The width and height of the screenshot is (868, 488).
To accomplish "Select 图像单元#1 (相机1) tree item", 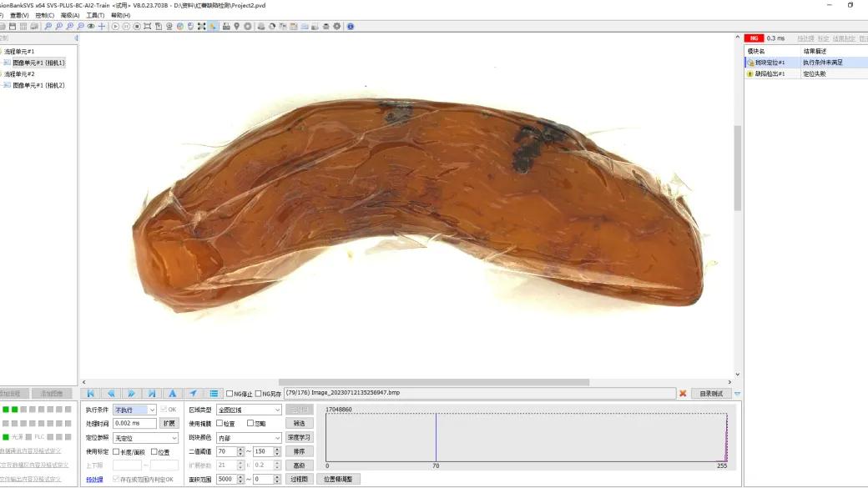I will pyautogui.click(x=38, y=63).
